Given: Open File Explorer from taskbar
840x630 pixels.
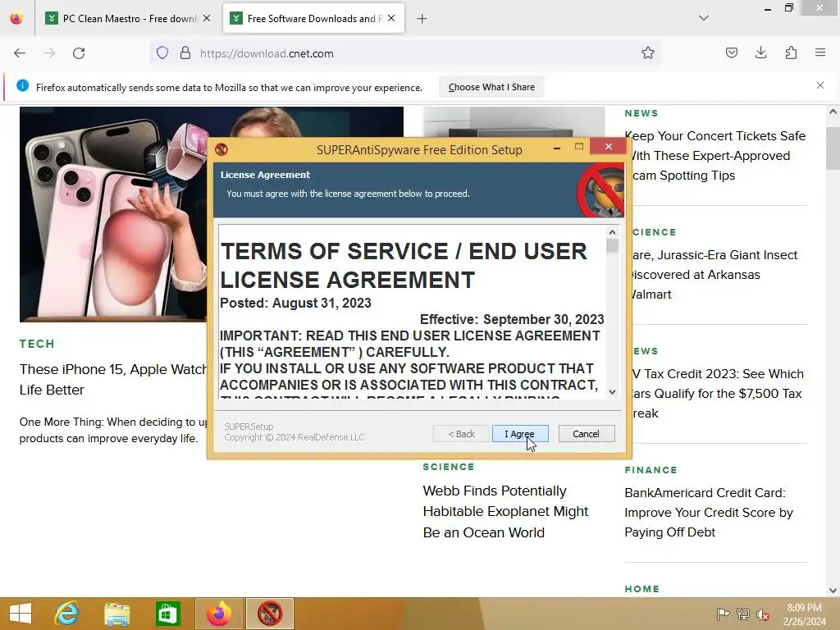Looking at the screenshot, I should [116, 614].
